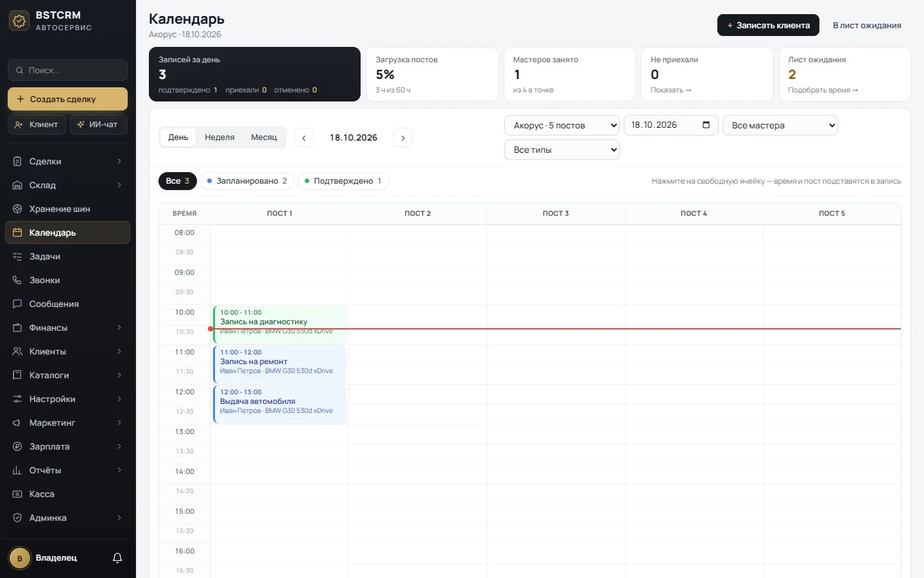Filter by Подтверждено status chip

[x=343, y=181]
